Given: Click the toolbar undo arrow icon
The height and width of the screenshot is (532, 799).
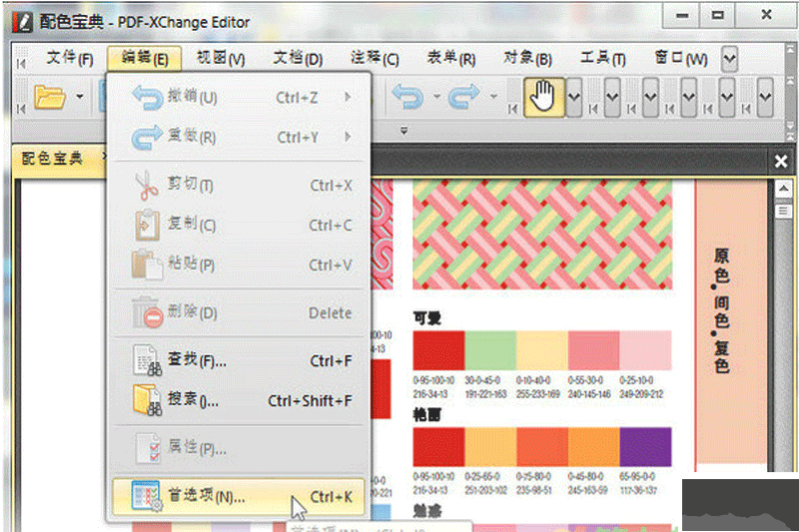Looking at the screenshot, I should (x=407, y=96).
